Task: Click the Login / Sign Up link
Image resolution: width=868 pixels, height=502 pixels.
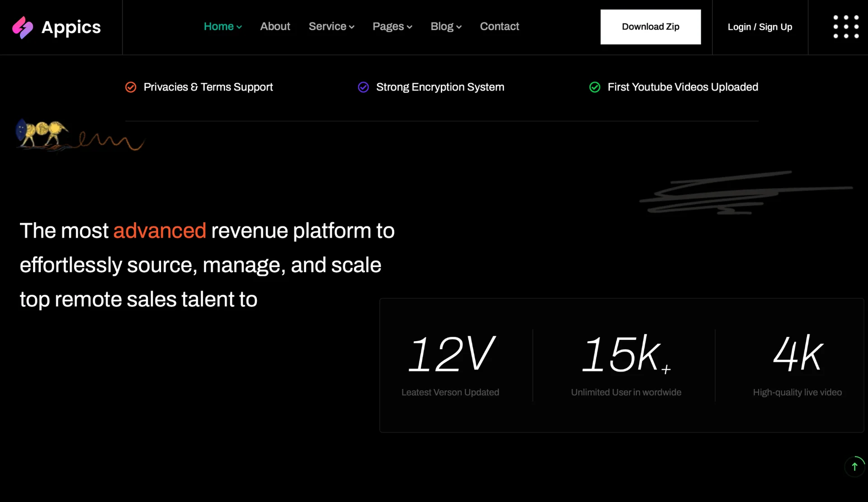Action: click(759, 27)
